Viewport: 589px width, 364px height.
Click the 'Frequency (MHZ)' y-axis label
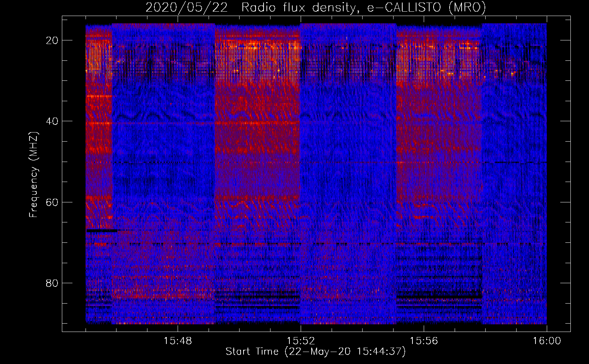33,175
